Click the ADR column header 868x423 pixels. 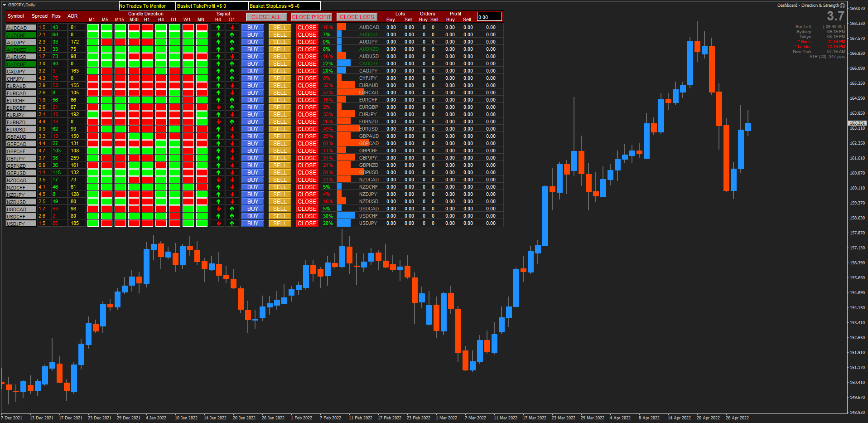pos(72,16)
